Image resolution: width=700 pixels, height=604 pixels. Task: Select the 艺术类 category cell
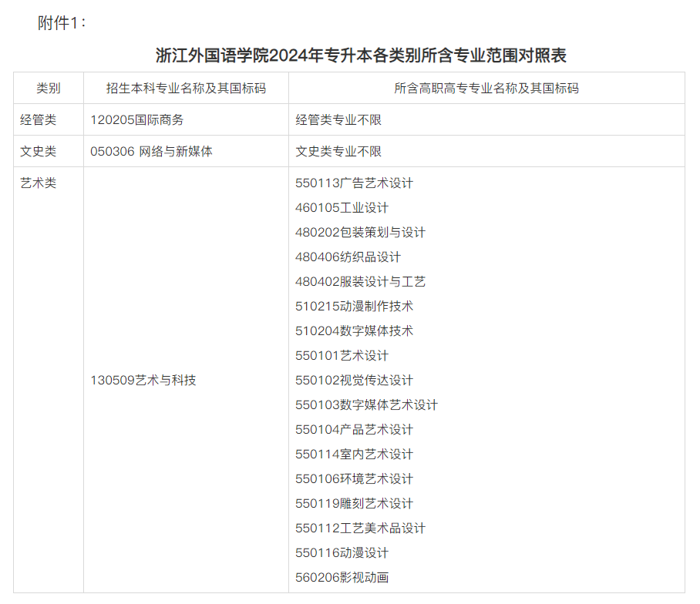(x=35, y=183)
